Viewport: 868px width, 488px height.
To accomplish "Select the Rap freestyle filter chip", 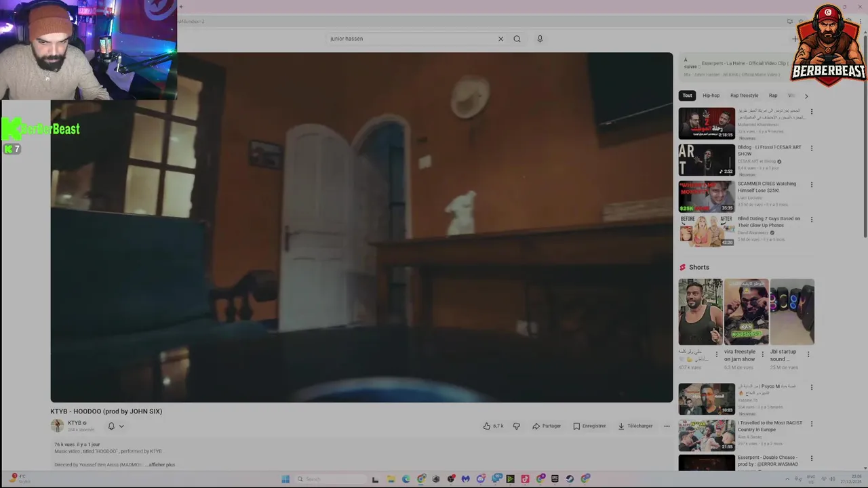I will pyautogui.click(x=744, y=96).
